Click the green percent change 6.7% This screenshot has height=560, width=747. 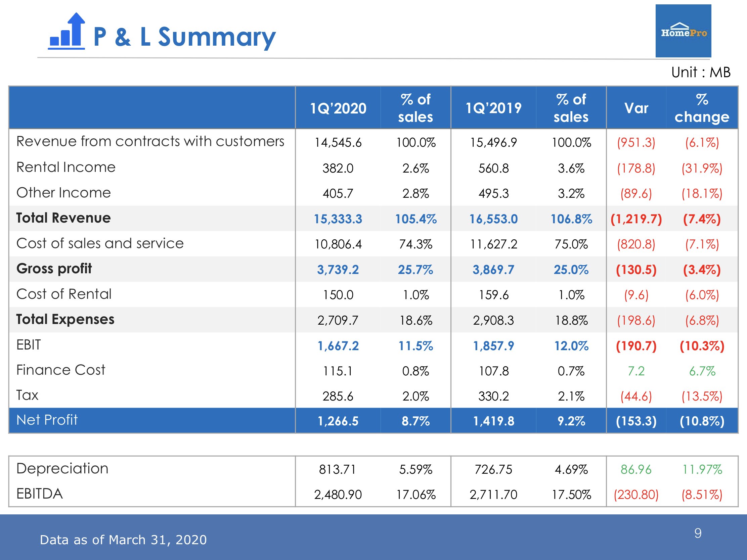coord(702,371)
